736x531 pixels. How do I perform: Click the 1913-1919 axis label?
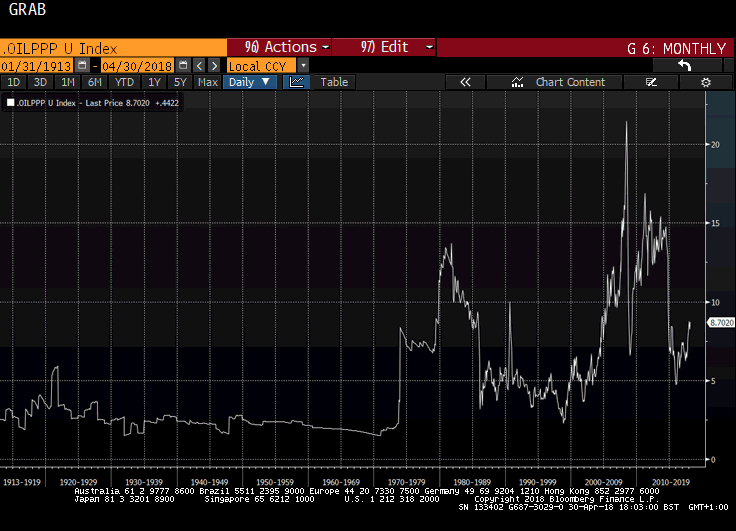(22, 482)
